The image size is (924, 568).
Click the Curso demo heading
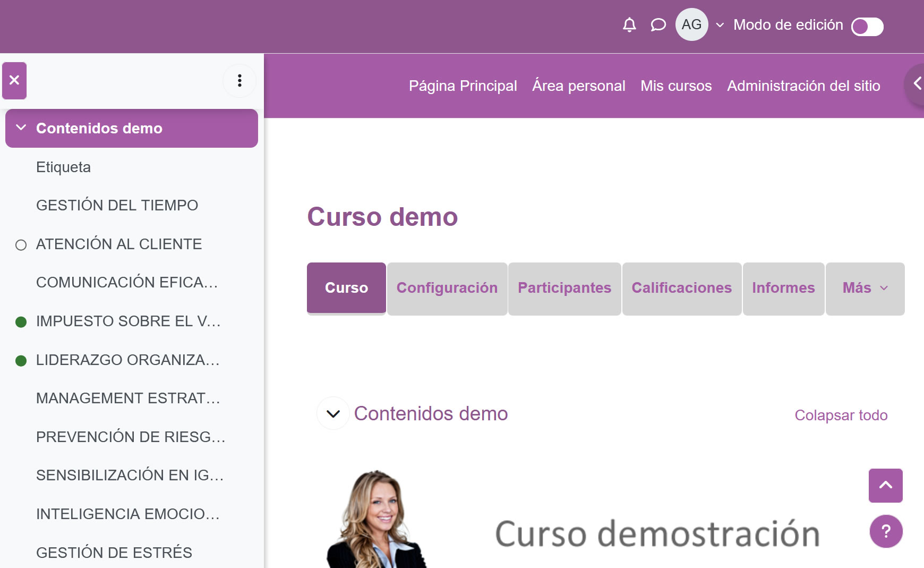pos(382,217)
